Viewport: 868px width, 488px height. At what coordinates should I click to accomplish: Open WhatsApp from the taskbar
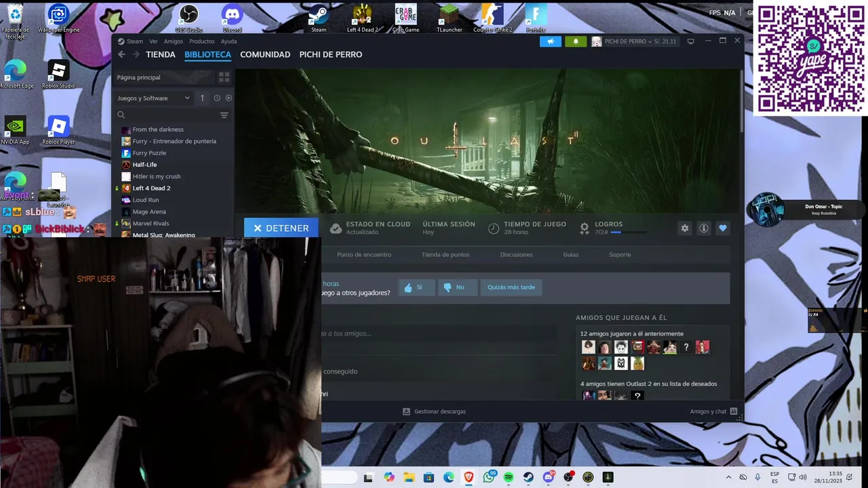(489, 477)
